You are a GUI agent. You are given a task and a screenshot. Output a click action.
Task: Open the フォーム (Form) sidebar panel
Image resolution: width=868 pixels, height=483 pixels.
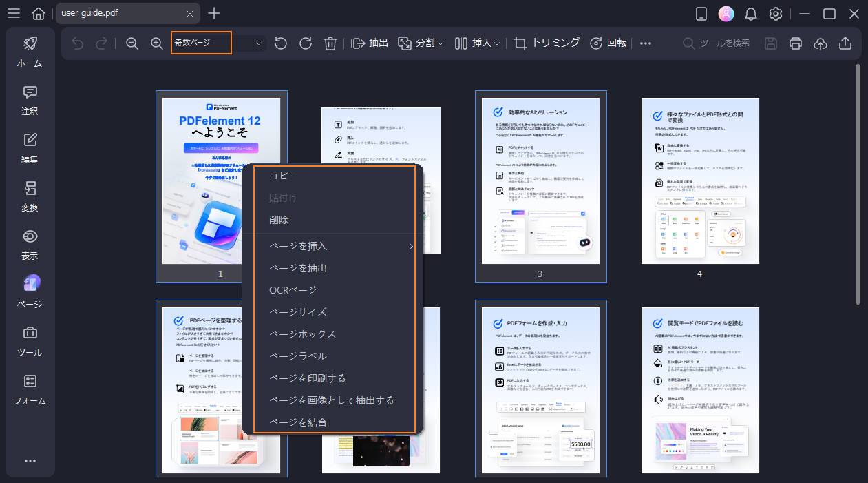coord(30,390)
